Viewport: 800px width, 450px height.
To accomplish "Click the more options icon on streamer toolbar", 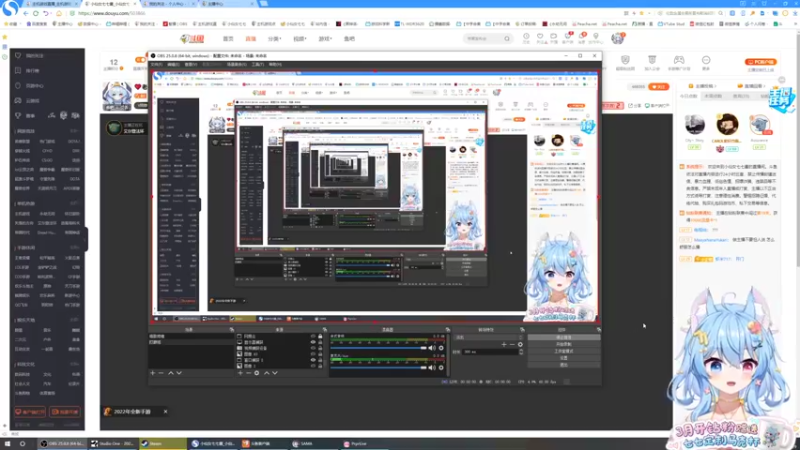I will (706, 61).
